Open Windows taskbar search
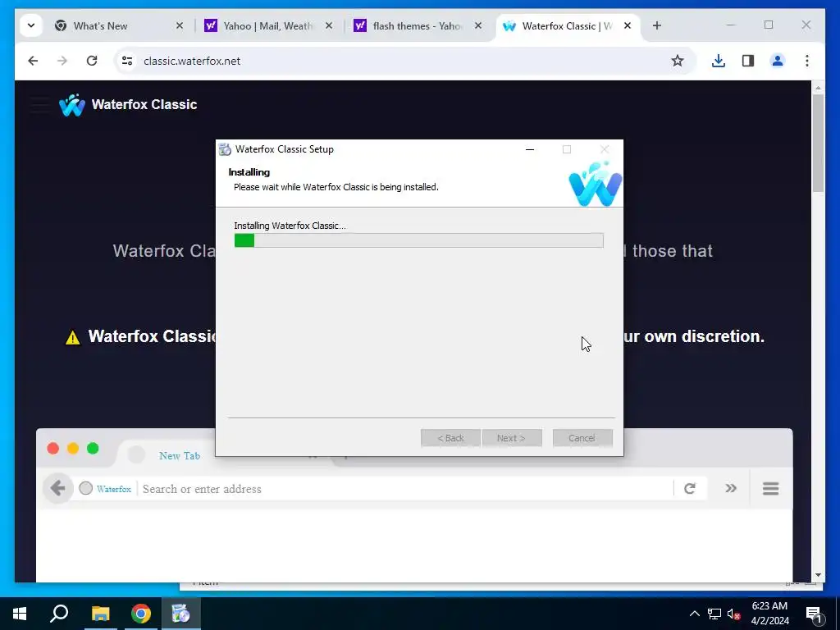The image size is (840, 630). pyautogui.click(x=59, y=614)
